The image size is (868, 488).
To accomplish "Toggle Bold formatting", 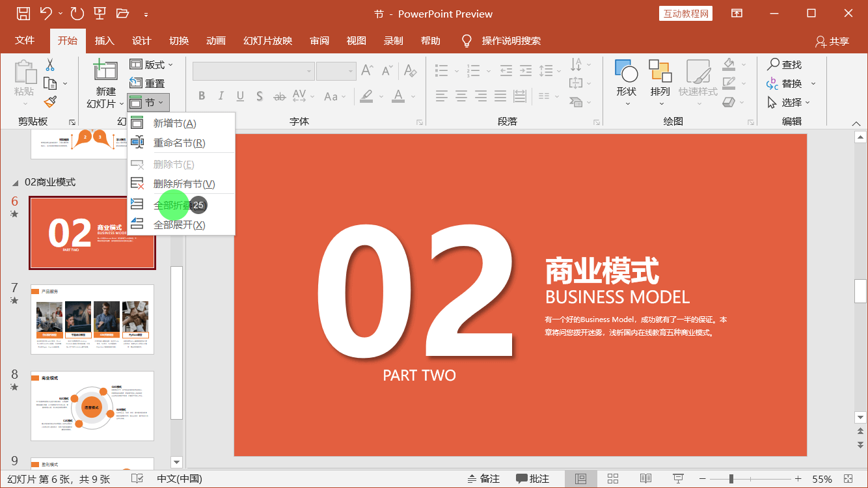I will [202, 96].
